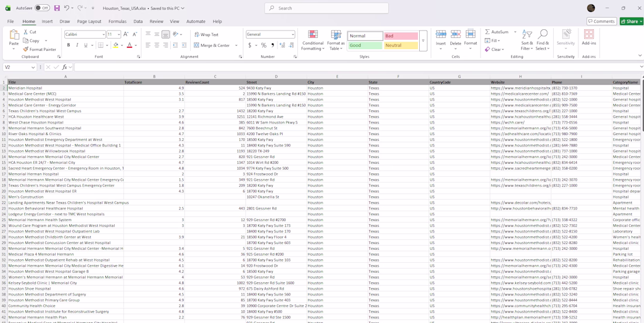Switch to the Formulas tab
The image size is (644, 323).
(x=118, y=21)
